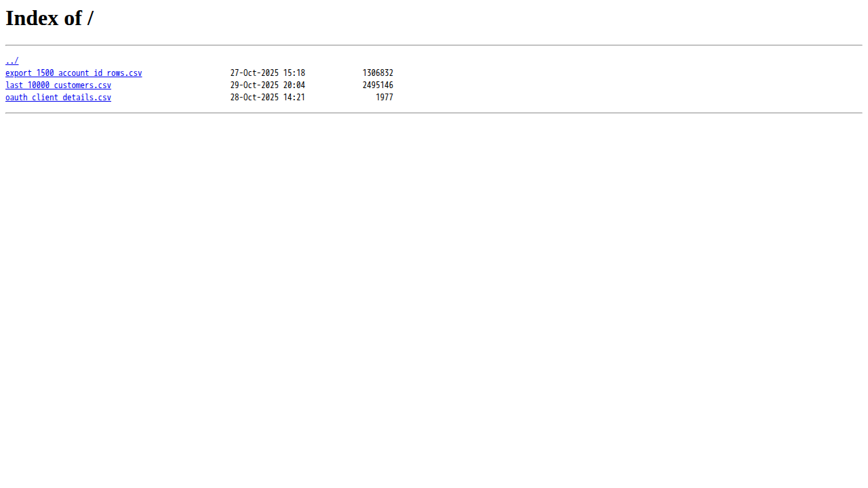The image size is (868, 488).
Task: Click the 14:21 modification time
Action: 294,98
